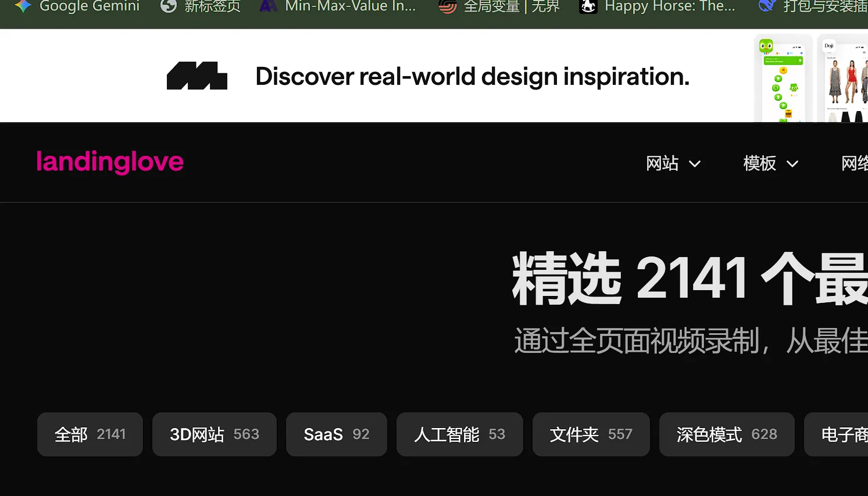Screen dimensions: 868x496
Task: Click the globe icon for 新标签页 bookmark
Action: tap(169, 6)
